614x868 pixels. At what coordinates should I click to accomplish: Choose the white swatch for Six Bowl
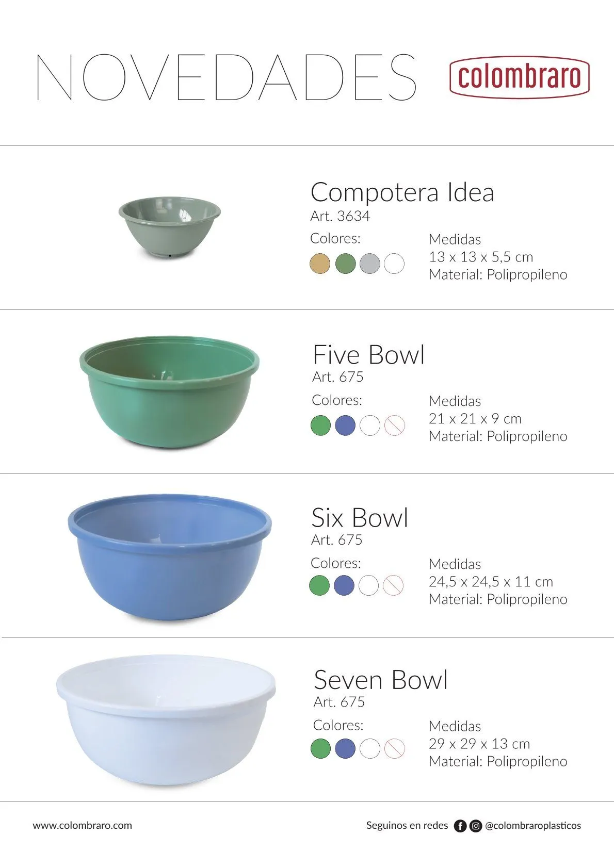click(x=368, y=585)
